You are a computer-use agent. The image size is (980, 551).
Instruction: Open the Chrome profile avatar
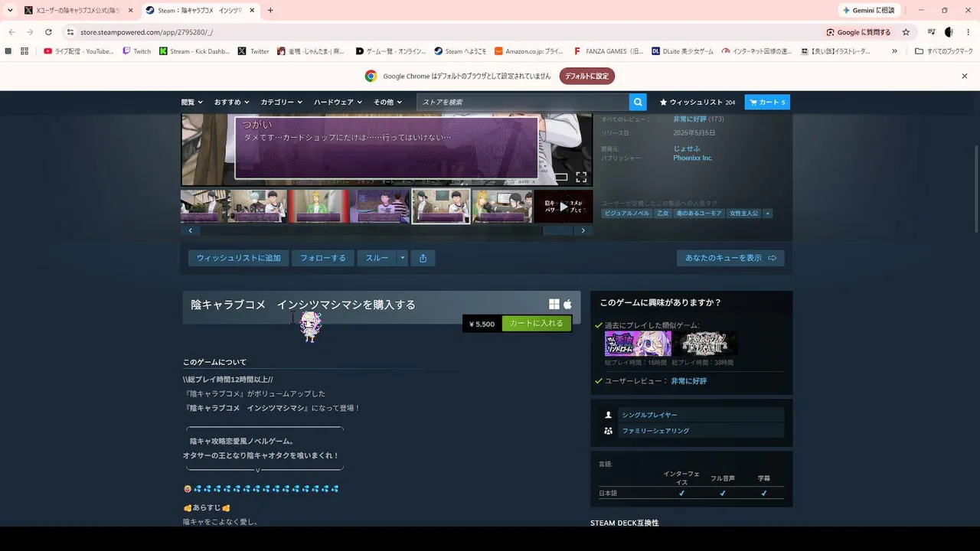(949, 32)
